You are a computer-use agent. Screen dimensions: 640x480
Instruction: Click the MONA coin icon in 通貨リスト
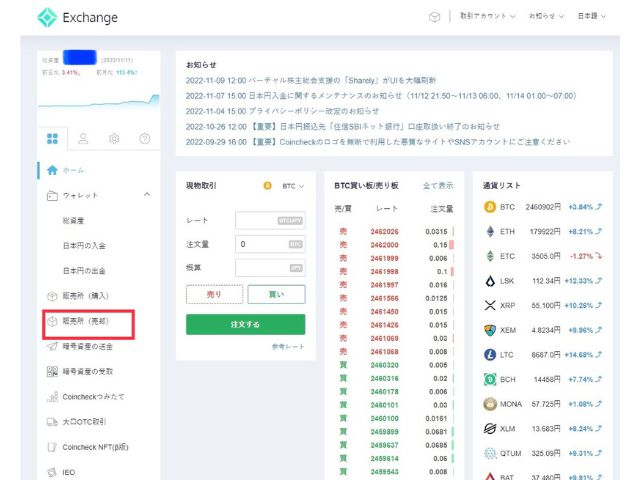click(x=490, y=404)
